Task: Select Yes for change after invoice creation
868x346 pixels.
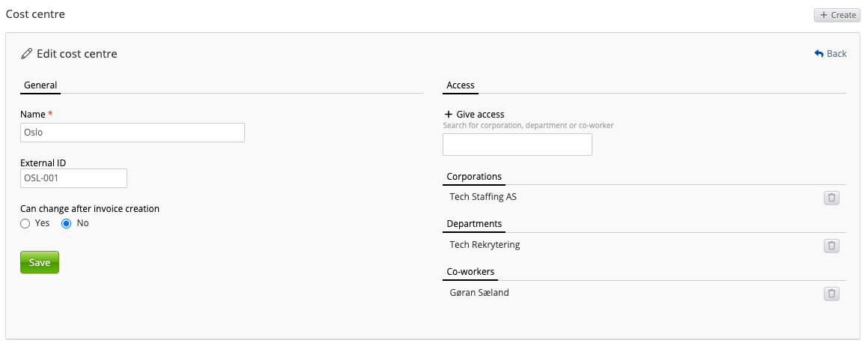Action: pyautogui.click(x=25, y=223)
